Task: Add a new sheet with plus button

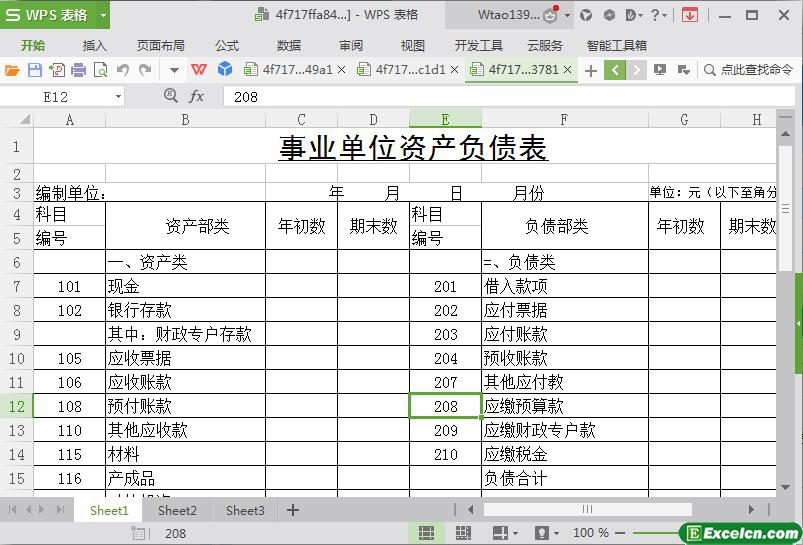Action: click(x=292, y=510)
